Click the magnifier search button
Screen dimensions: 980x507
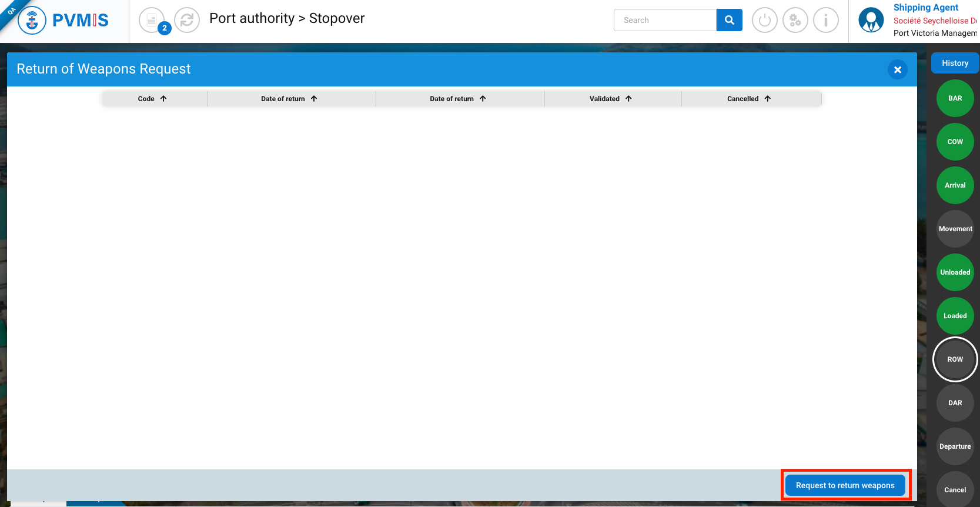coord(729,20)
